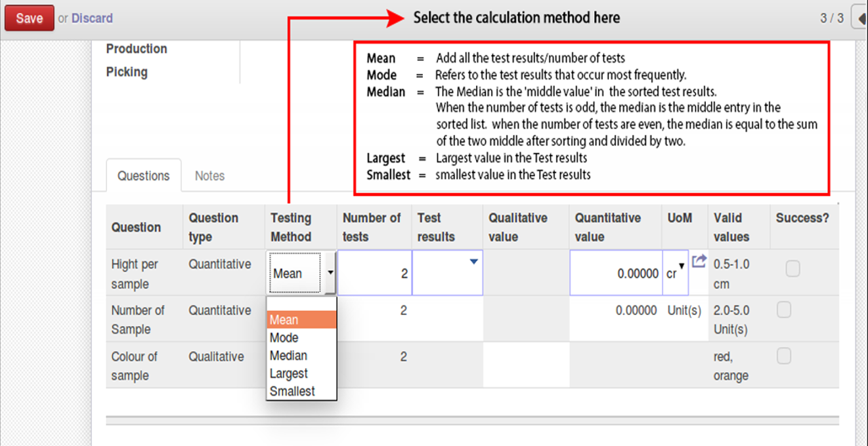Tick Success checkbox for Colour of sample
This screenshot has width=868, height=446.
[783, 356]
